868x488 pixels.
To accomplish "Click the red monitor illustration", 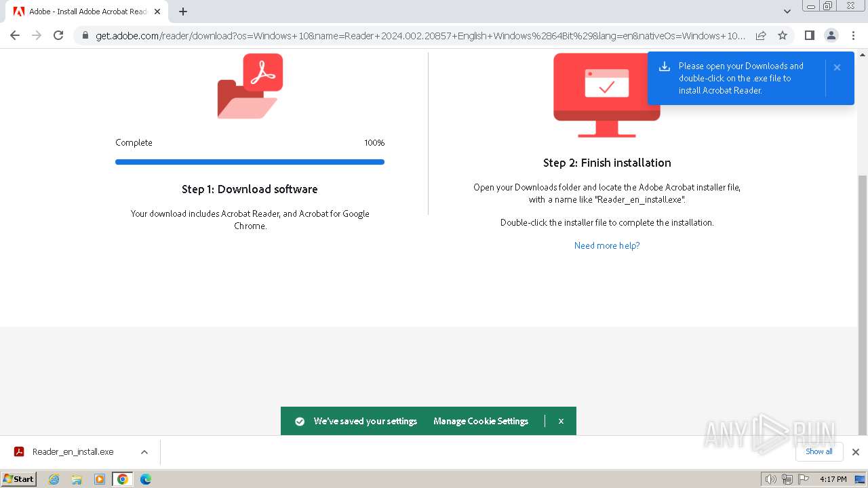I will pyautogui.click(x=607, y=96).
